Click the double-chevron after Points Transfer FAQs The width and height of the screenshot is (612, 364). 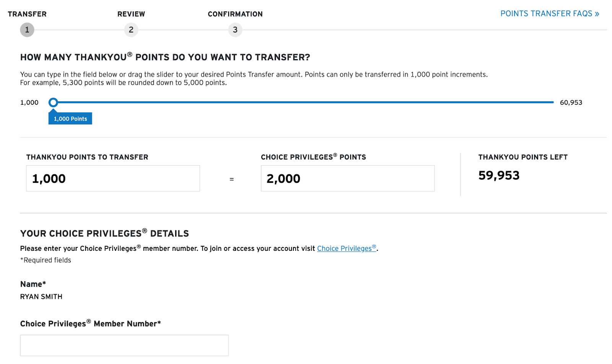coord(597,14)
